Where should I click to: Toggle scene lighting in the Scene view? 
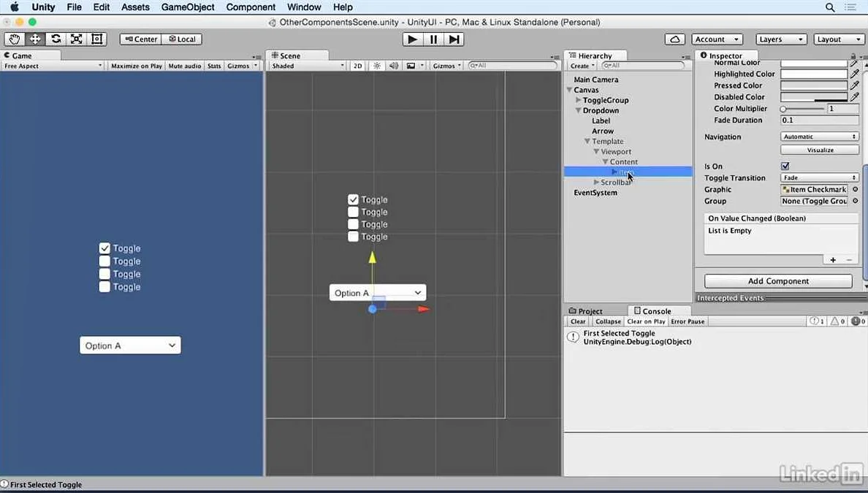(x=376, y=65)
